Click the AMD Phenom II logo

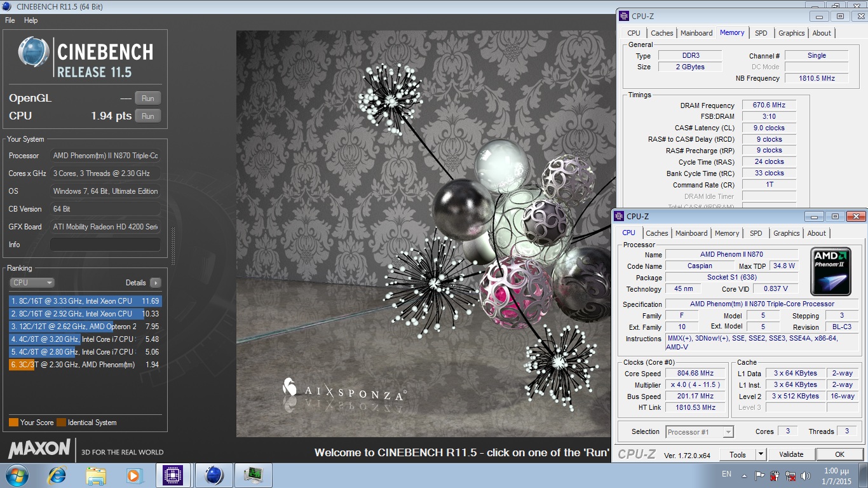[832, 272]
